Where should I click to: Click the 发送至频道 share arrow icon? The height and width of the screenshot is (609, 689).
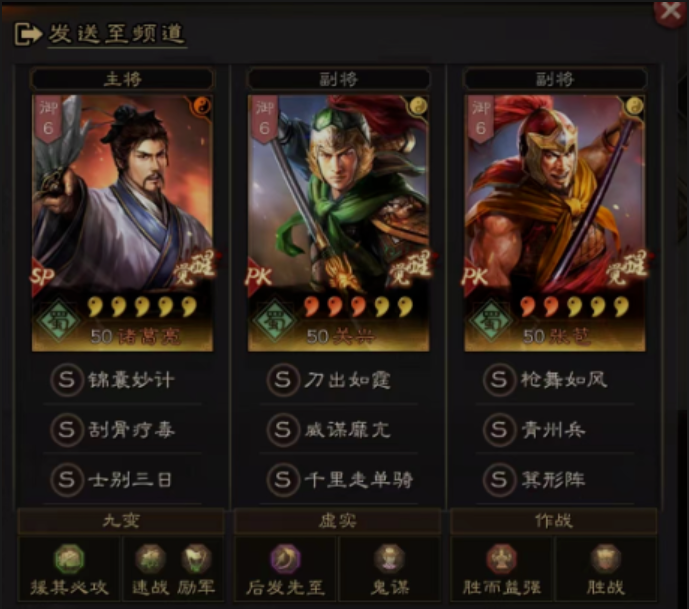(x=28, y=33)
